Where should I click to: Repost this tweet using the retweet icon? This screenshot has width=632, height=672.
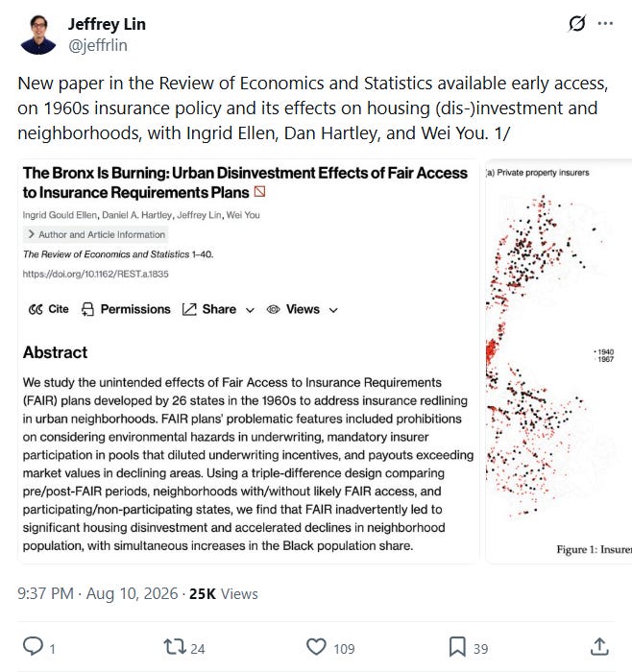click(174, 646)
